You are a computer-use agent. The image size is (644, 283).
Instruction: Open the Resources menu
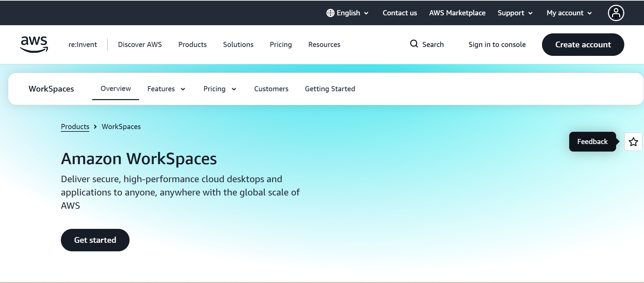coord(324,45)
